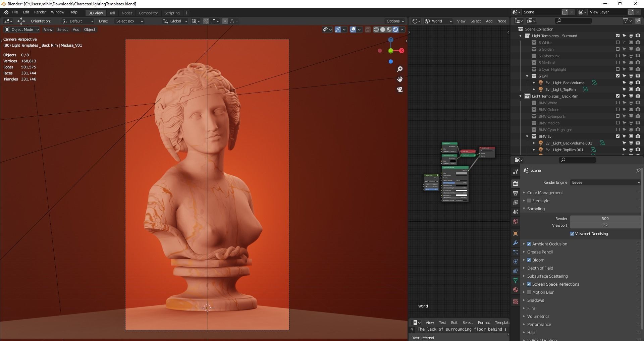644x341 pixels.
Task: Open the Object Data green triangle tab
Action: pos(516,280)
